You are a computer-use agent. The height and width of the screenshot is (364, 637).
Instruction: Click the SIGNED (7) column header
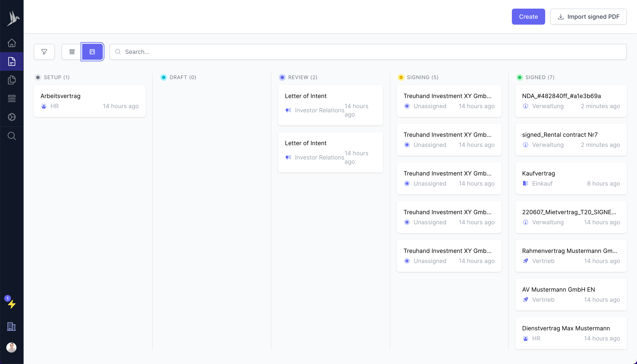[x=540, y=77]
